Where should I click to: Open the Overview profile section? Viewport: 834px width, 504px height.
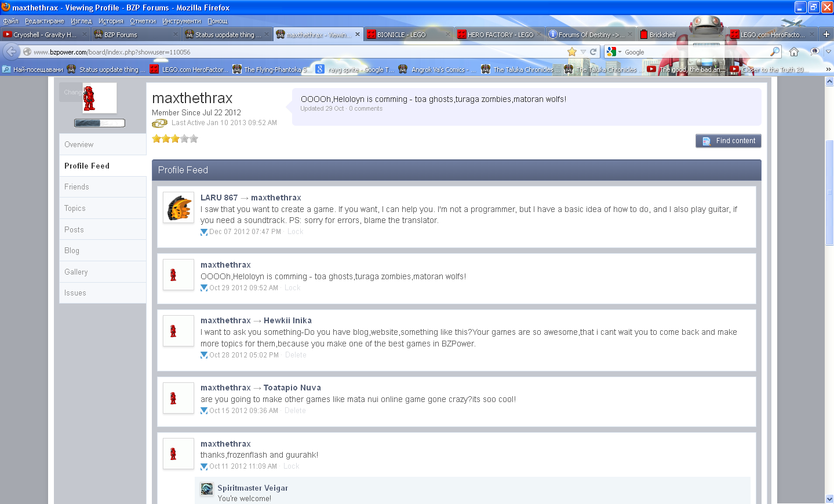[x=103, y=145]
